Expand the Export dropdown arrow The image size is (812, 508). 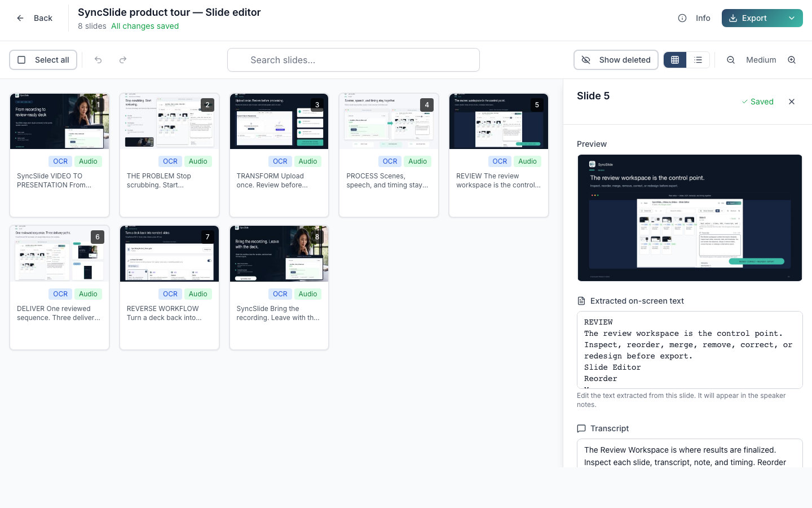click(792, 18)
